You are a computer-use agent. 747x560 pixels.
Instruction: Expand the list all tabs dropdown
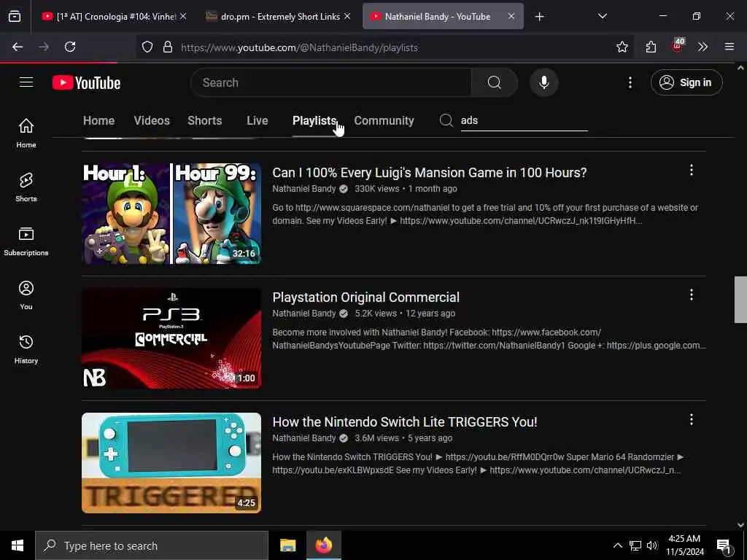coord(602,17)
